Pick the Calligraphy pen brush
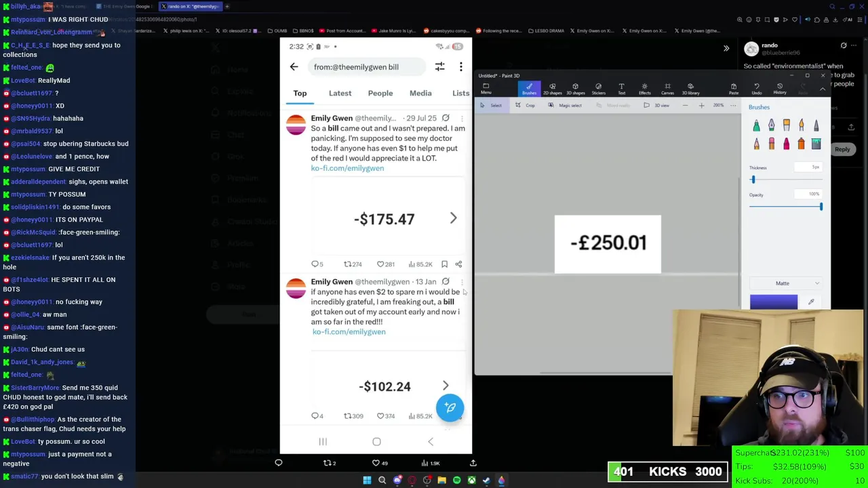Viewport: 868px width, 488px height. tap(771, 125)
